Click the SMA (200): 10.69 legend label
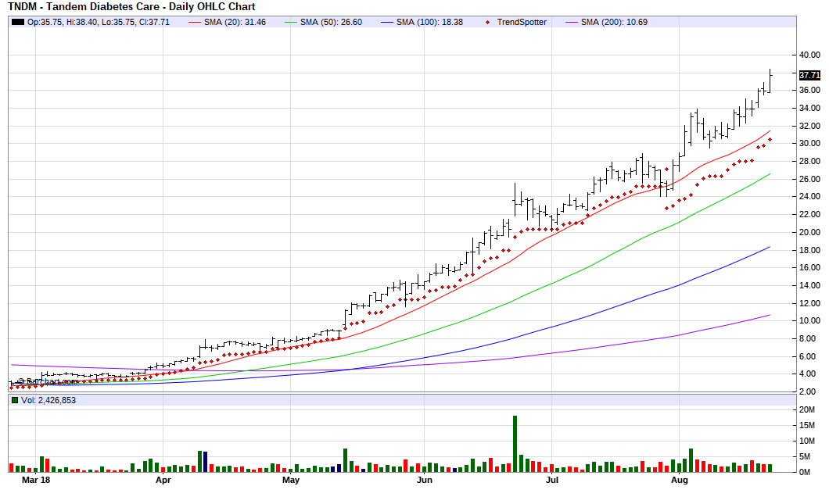 pos(614,22)
